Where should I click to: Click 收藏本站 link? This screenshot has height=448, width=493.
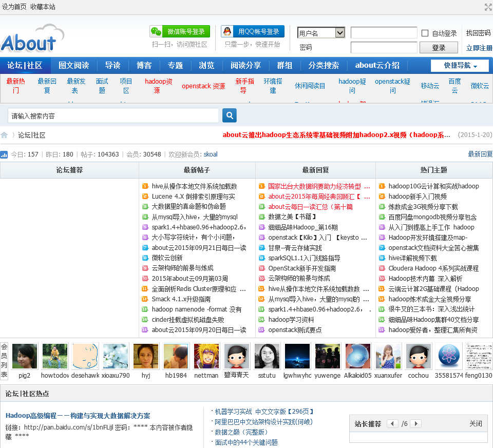43,7
